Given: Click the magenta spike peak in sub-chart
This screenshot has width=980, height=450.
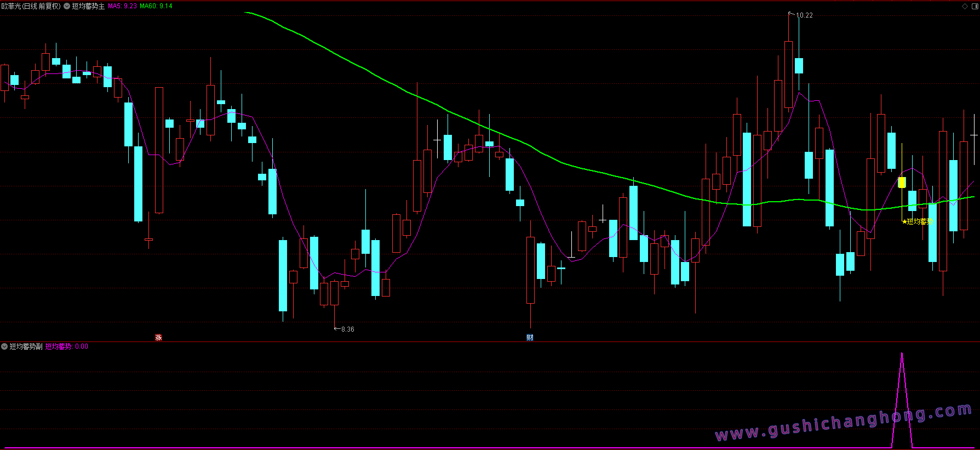Looking at the screenshot, I should point(902,355).
